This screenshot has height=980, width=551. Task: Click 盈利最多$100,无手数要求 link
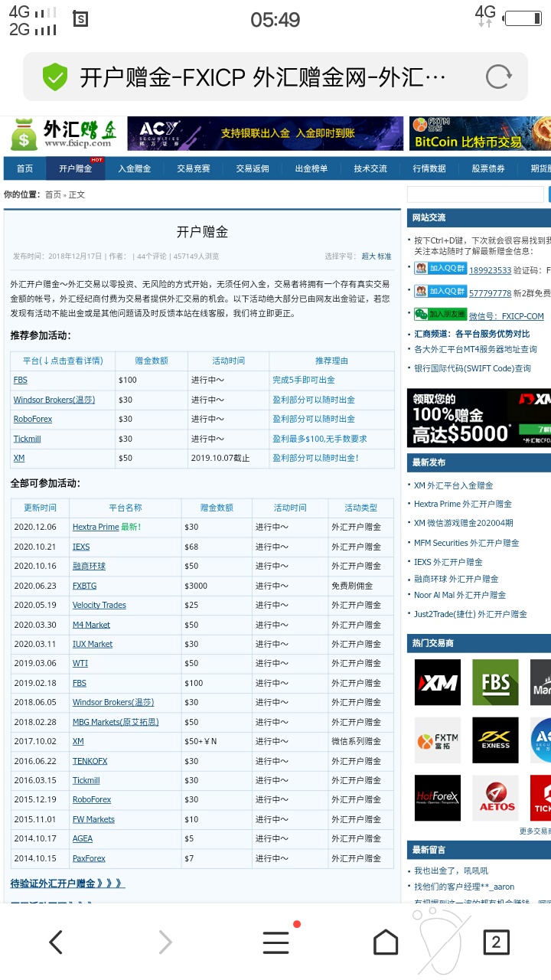(x=319, y=439)
